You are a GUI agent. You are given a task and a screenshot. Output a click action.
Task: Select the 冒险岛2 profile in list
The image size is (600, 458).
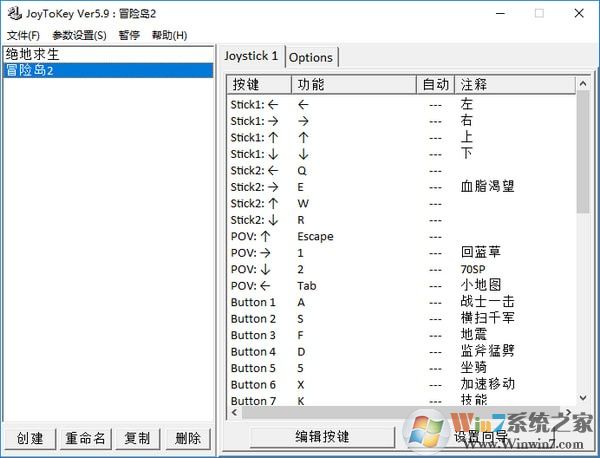[x=30, y=70]
